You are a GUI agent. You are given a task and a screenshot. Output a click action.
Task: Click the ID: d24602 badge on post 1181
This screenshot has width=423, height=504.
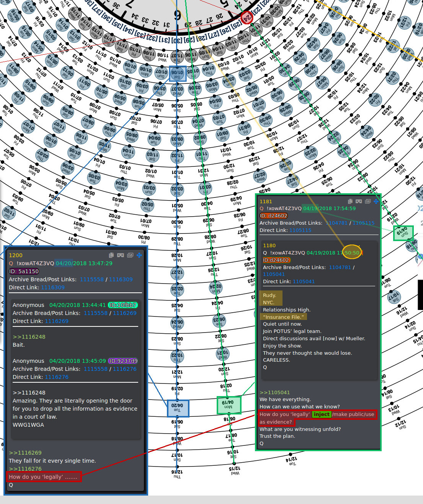point(274,216)
